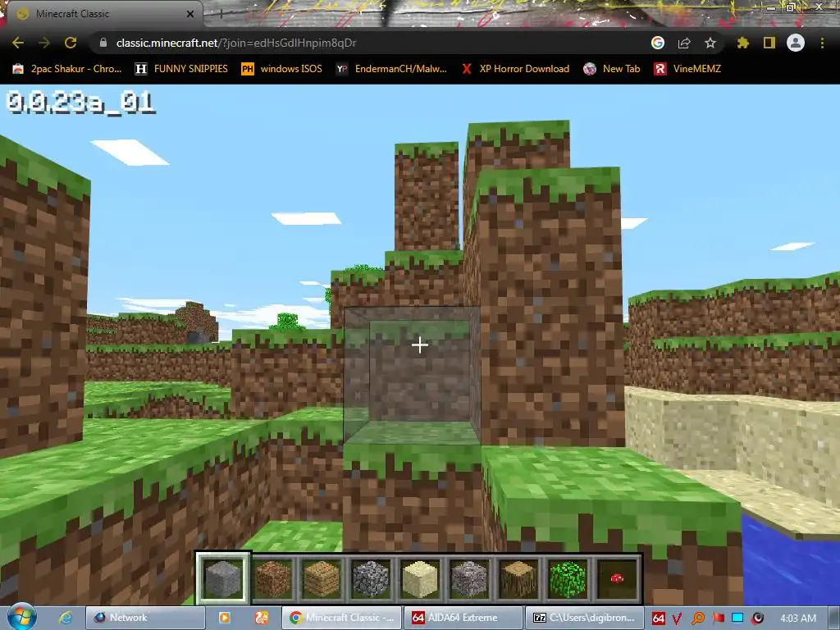Click the orange magnifier tray icon
The height and width of the screenshot is (630, 840).
point(698,619)
